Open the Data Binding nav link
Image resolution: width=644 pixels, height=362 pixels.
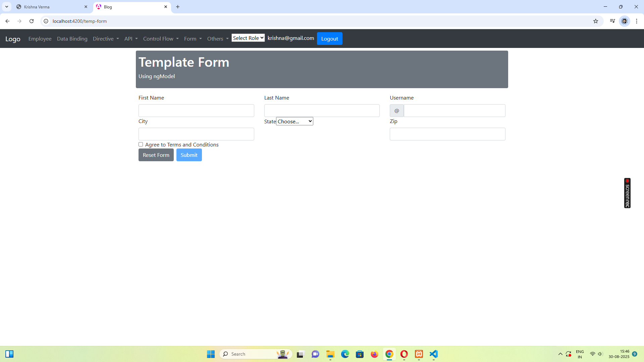72,39
